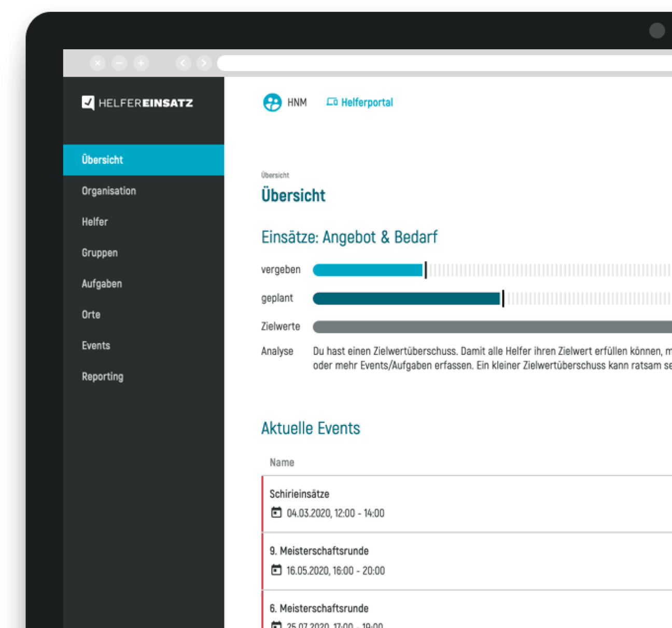Click the browser back arrow
The width and height of the screenshot is (672, 628).
click(183, 63)
